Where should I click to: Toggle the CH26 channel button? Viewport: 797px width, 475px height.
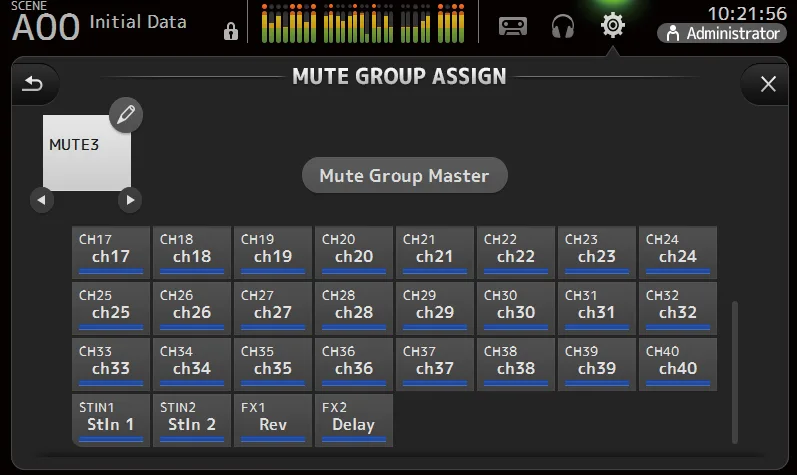[192, 308]
